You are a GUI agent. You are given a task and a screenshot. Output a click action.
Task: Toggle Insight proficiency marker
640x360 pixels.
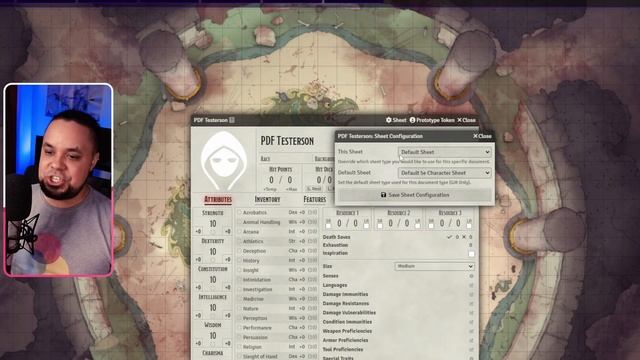(x=240, y=270)
